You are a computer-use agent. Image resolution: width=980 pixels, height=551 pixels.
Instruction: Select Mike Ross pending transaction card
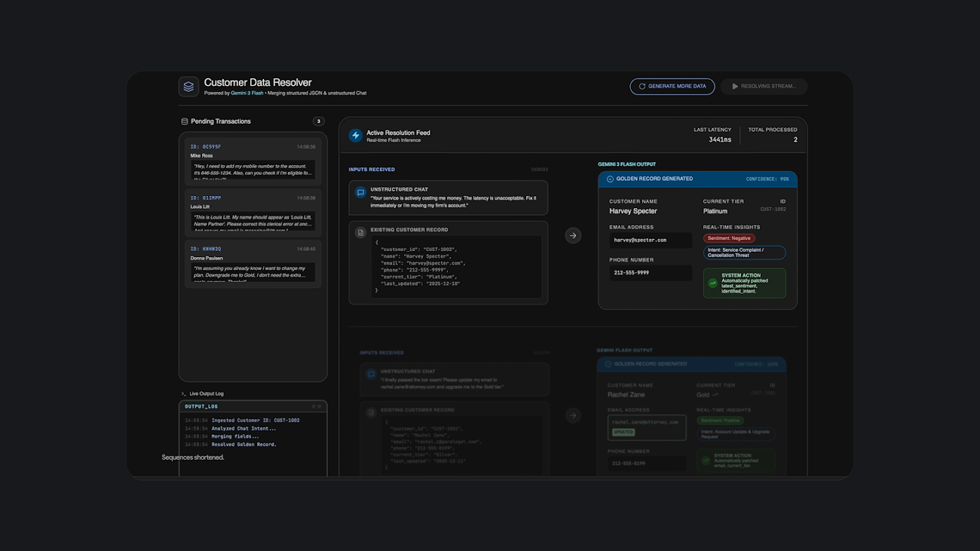coord(252,161)
